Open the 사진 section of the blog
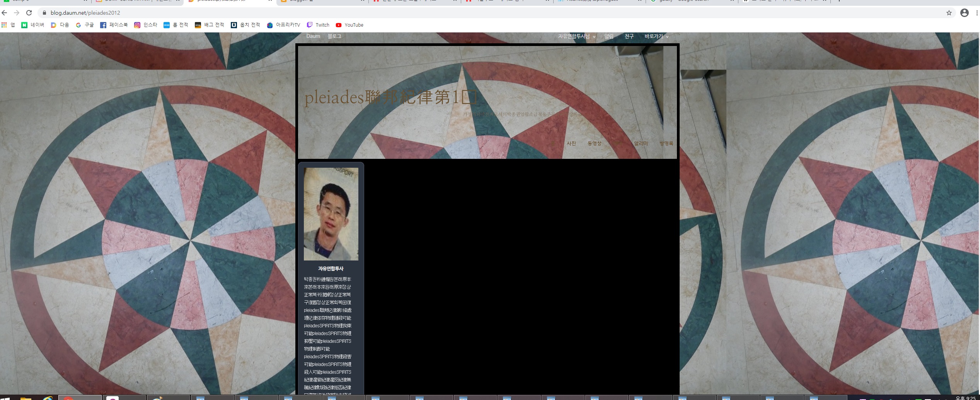The image size is (980, 400). (571, 143)
